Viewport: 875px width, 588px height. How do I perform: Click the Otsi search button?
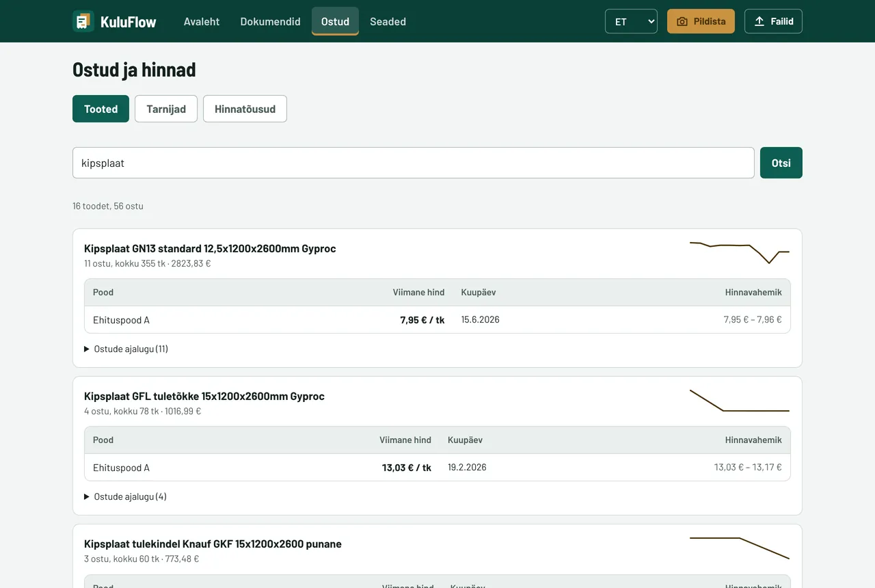click(x=781, y=163)
